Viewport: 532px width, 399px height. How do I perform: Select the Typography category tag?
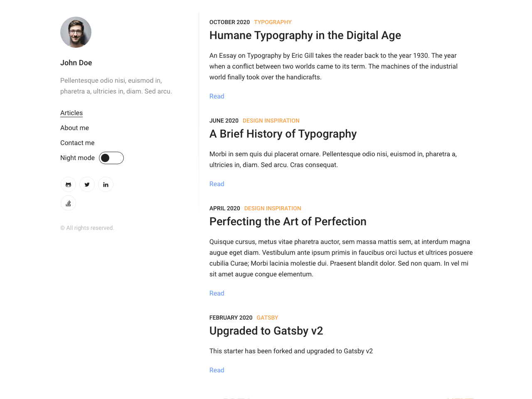(x=273, y=22)
